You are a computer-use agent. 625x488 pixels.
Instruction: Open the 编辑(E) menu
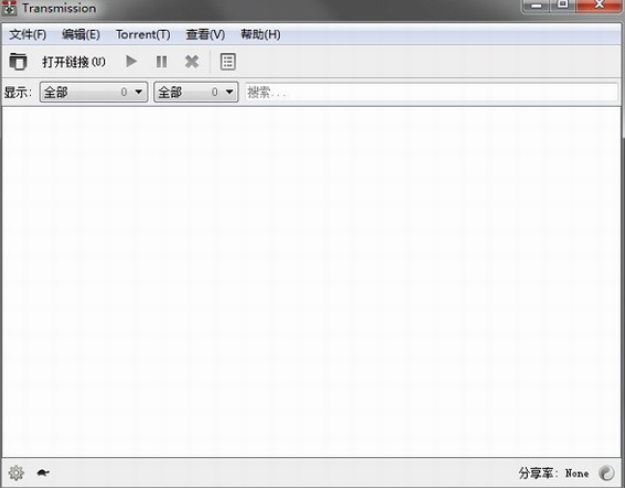click(x=81, y=34)
